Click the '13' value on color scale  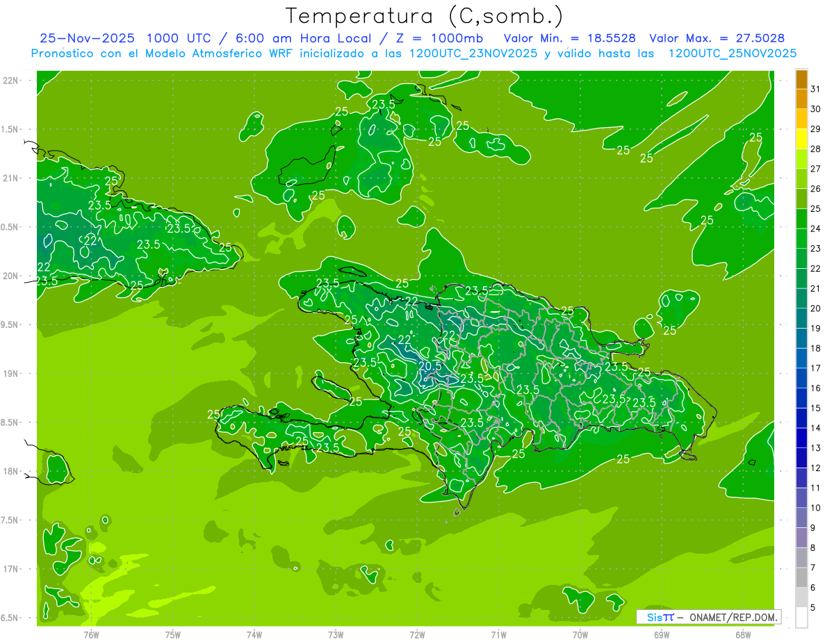point(816,448)
